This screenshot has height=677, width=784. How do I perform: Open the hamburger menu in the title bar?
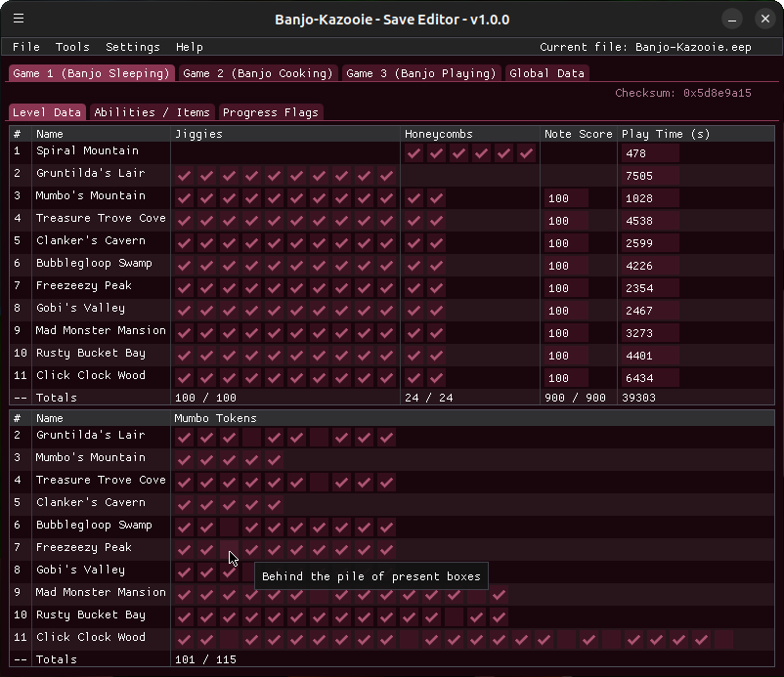19,19
